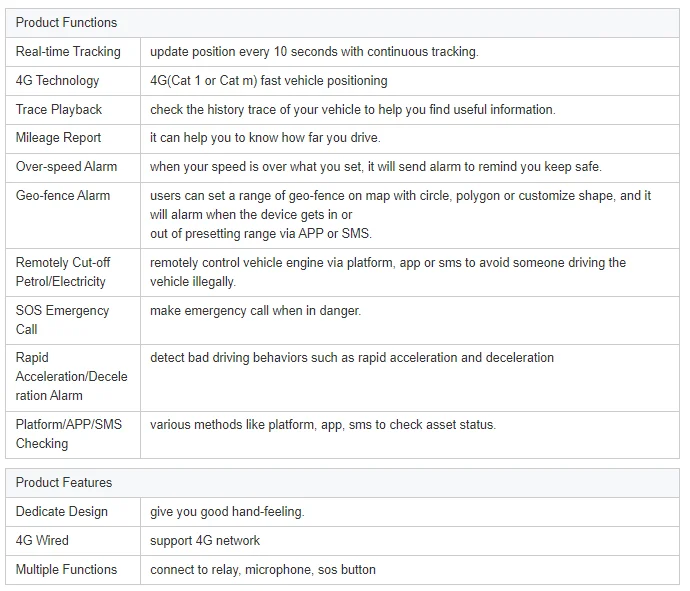Image resolution: width=690 pixels, height=591 pixels.
Task: Click the Geo-fence Alarm label
Action: click(63, 195)
